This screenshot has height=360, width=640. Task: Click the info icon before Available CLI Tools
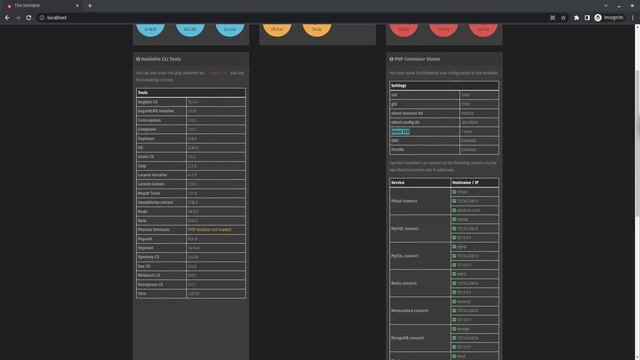coord(138,59)
